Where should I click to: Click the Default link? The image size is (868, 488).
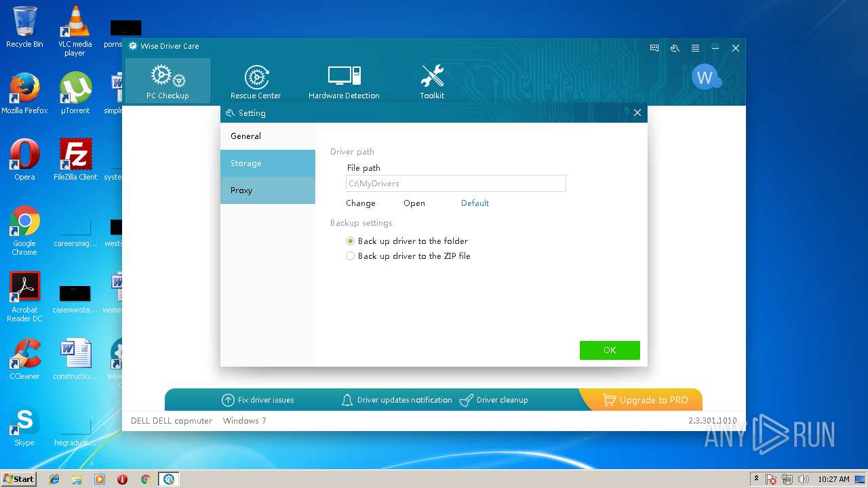(x=475, y=203)
